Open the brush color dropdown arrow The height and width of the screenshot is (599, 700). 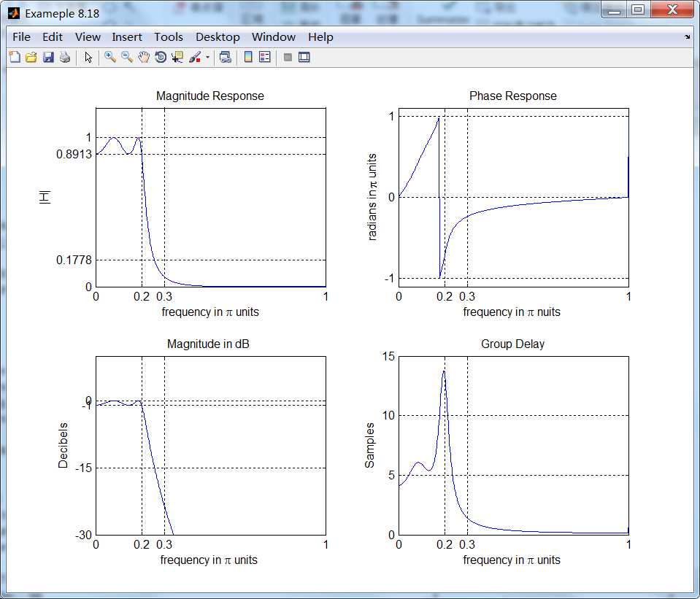point(207,57)
